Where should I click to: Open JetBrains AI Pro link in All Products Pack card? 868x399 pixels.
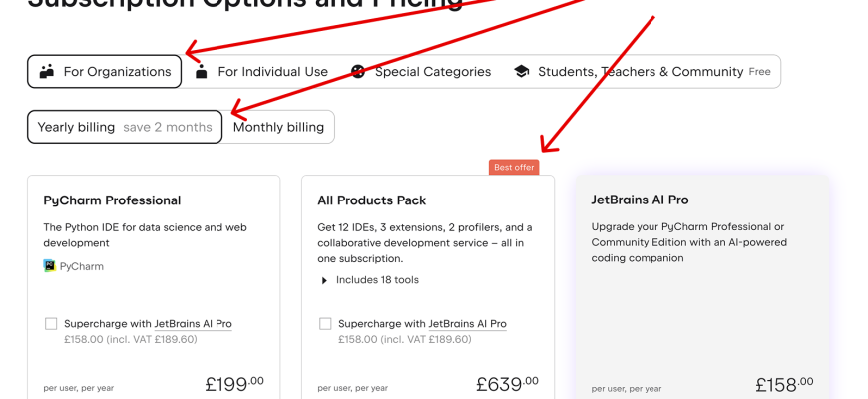coord(467,324)
